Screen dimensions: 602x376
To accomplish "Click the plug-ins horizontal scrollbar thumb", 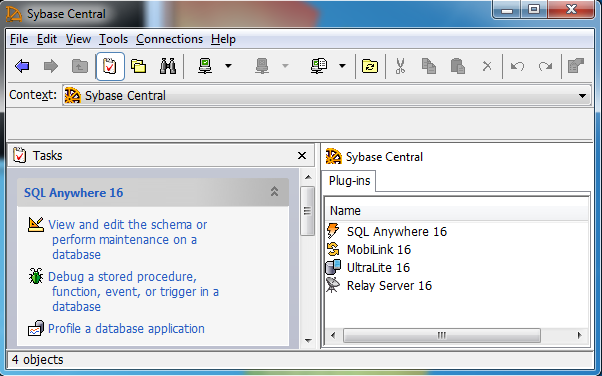I will tap(442, 335).
